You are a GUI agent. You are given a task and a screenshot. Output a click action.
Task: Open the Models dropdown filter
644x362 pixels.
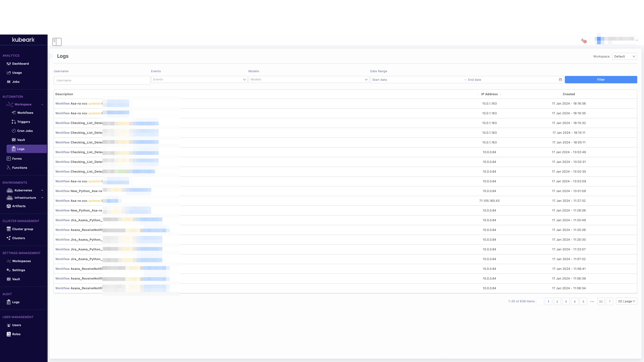tap(309, 79)
